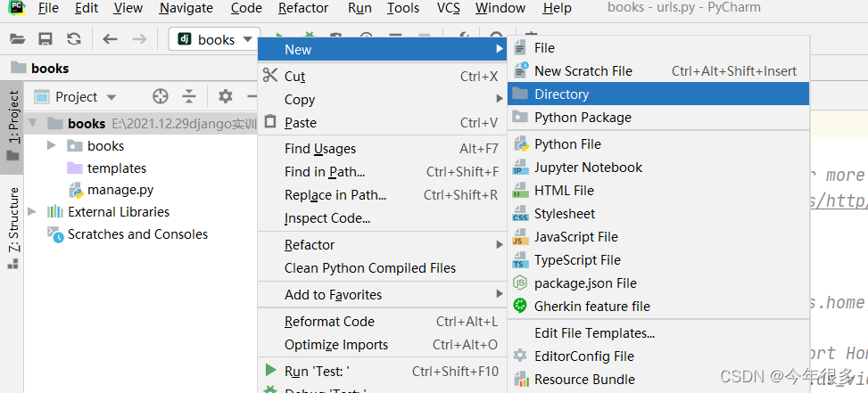This screenshot has height=393, width=868.
Task: Choose Edit File Templates...
Action: tap(658, 333)
